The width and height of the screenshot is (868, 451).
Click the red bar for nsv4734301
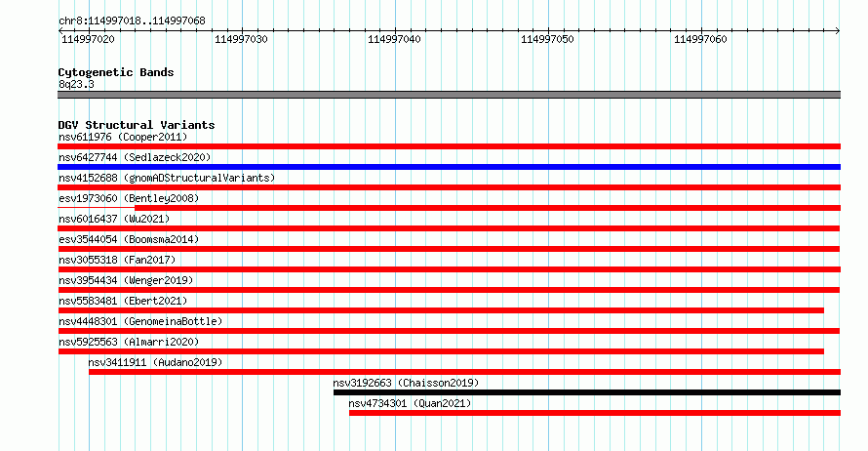(595, 413)
